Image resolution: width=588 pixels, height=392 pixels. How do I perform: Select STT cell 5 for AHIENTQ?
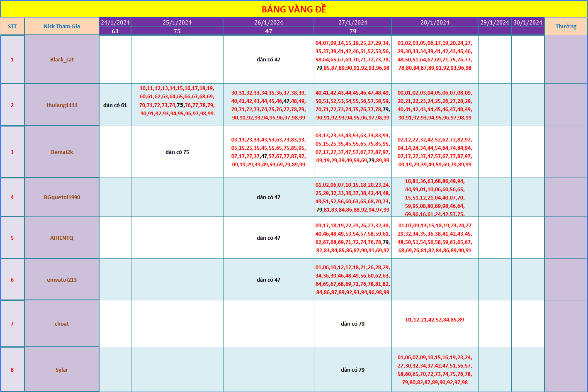[12, 238]
